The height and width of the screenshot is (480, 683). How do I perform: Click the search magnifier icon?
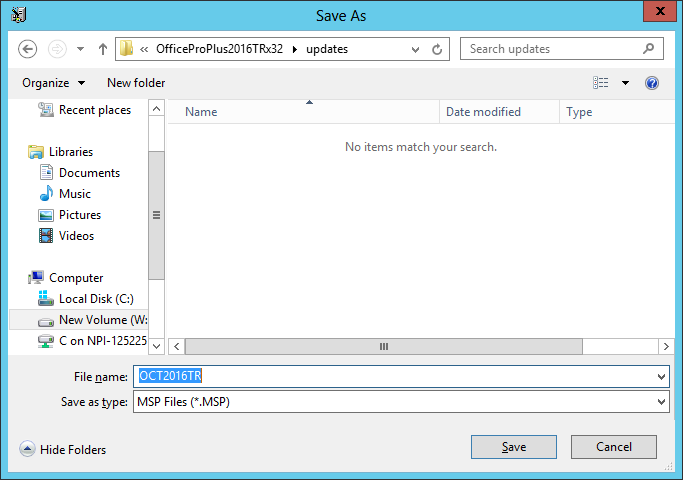pyautogui.click(x=649, y=48)
